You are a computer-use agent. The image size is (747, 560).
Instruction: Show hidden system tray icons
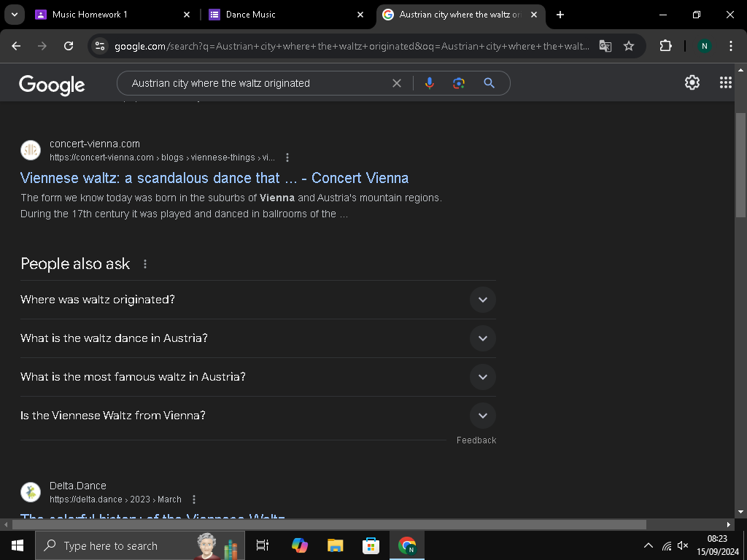pos(649,545)
